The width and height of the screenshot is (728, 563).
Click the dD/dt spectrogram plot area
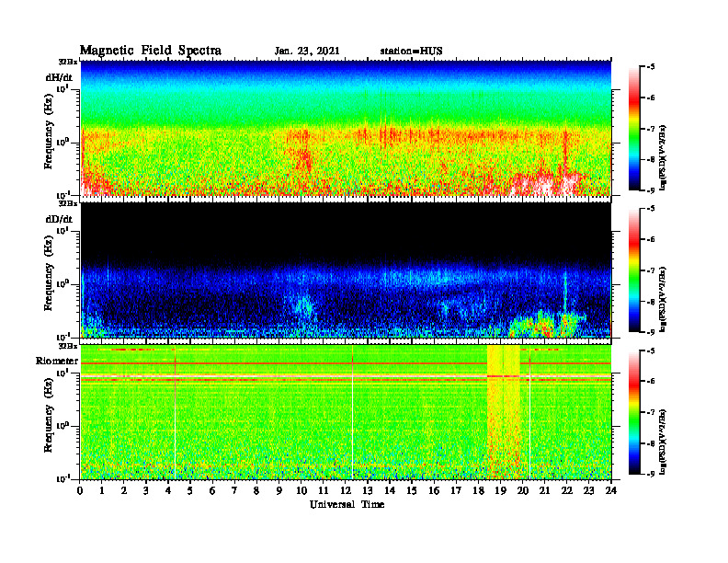346,270
